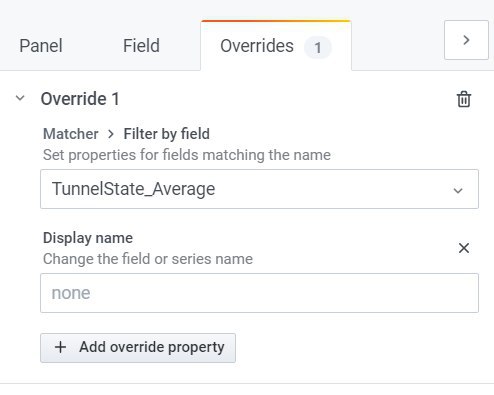Open the TunnelState_Average field dropdown

[x=259, y=189]
